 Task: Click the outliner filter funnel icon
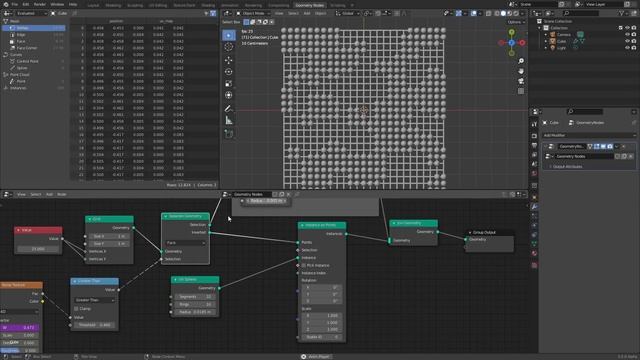pos(621,13)
